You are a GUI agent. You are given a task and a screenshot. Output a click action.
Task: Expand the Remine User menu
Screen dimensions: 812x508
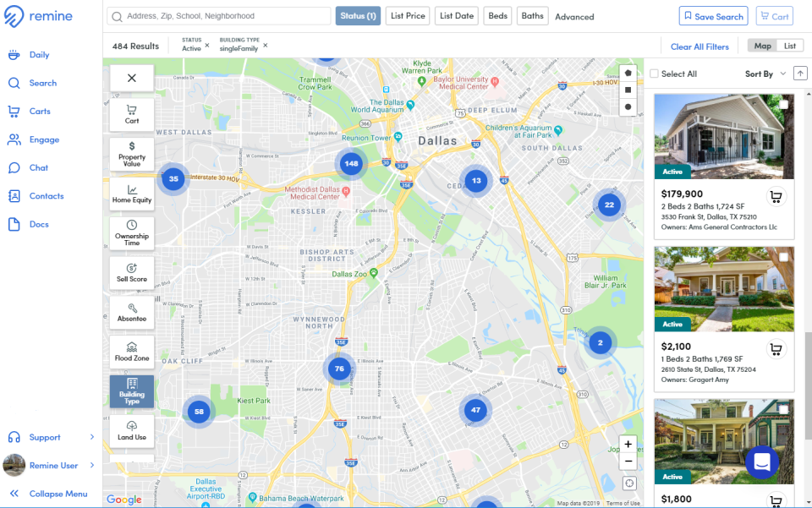49,466
